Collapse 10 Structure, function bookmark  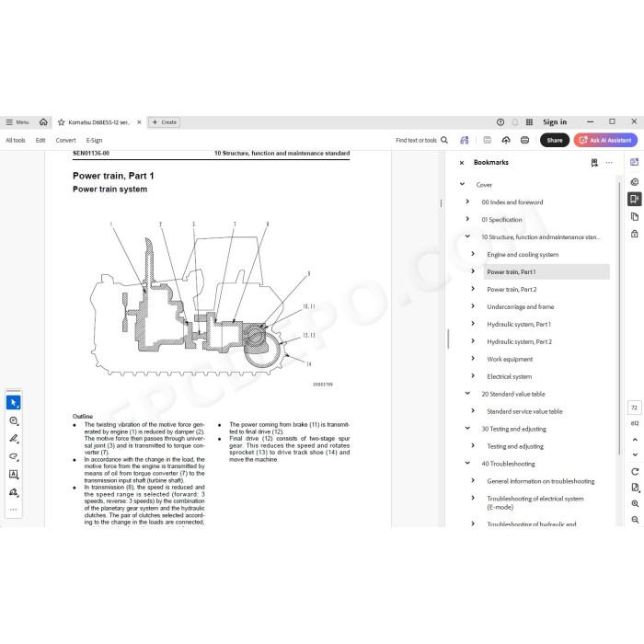[467, 236]
